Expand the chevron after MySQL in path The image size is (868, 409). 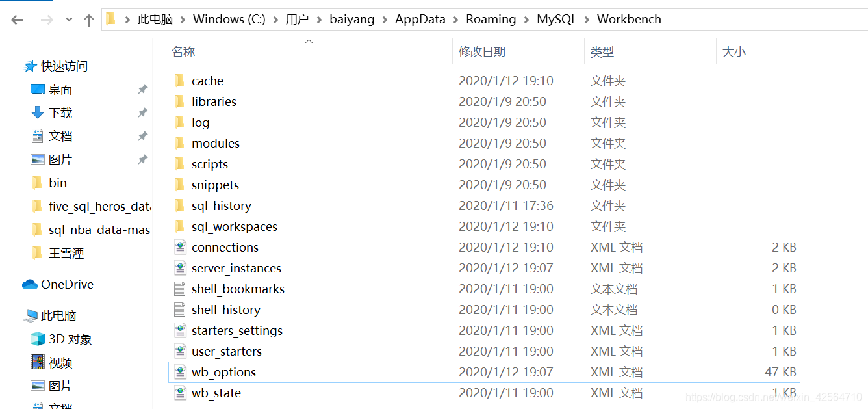[587, 20]
